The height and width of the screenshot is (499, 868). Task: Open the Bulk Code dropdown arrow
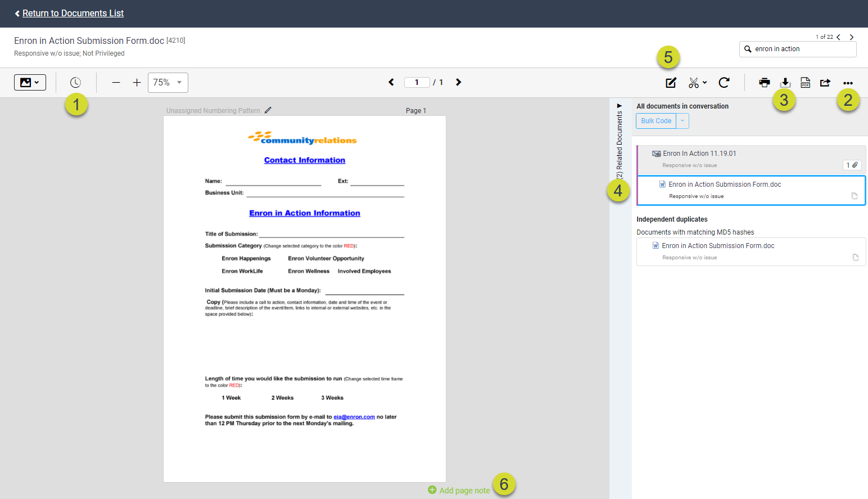coord(682,121)
